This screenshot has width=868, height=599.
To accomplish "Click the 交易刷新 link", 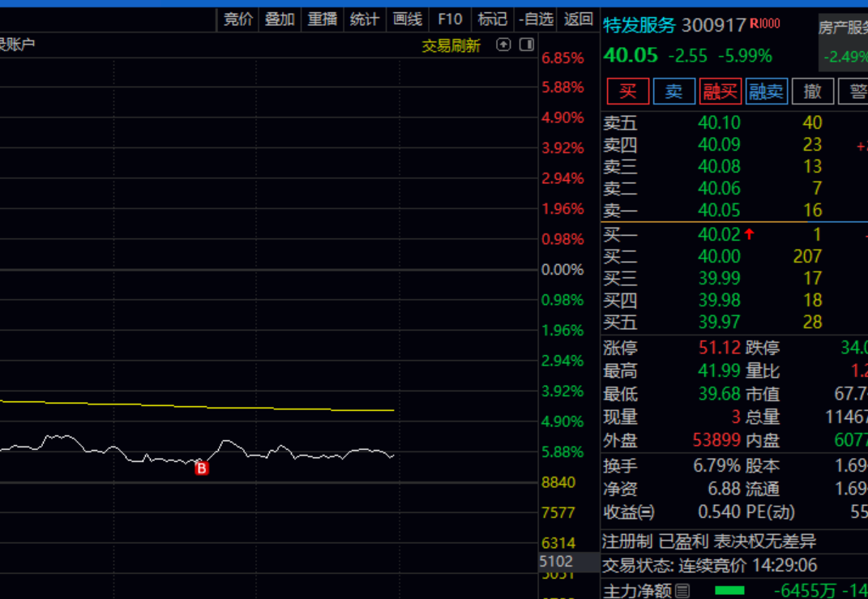I will (x=451, y=45).
